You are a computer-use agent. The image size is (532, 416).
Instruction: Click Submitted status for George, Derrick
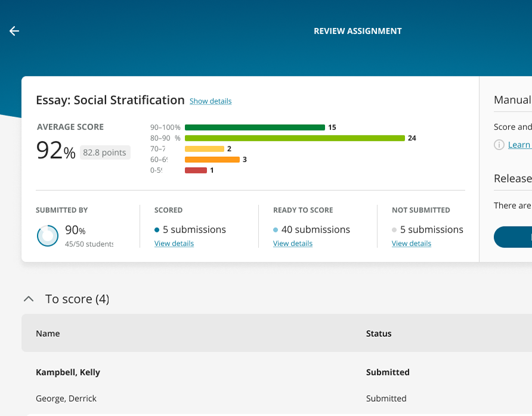pyautogui.click(x=386, y=398)
